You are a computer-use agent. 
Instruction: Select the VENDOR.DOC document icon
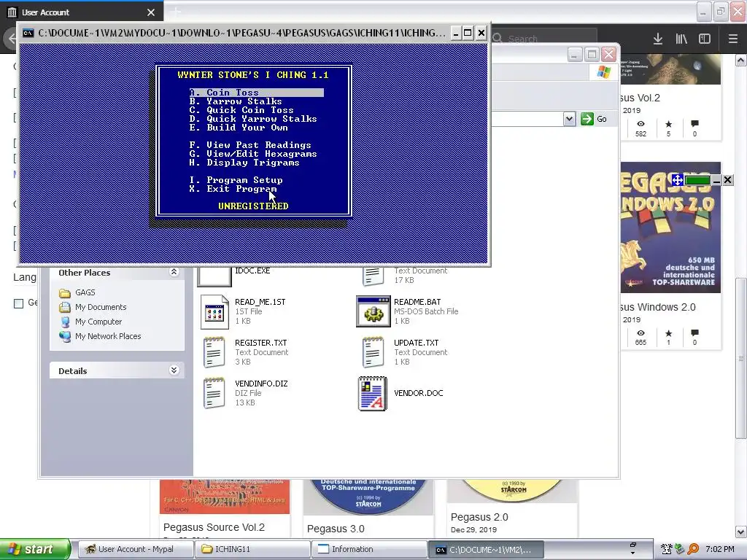tap(373, 393)
